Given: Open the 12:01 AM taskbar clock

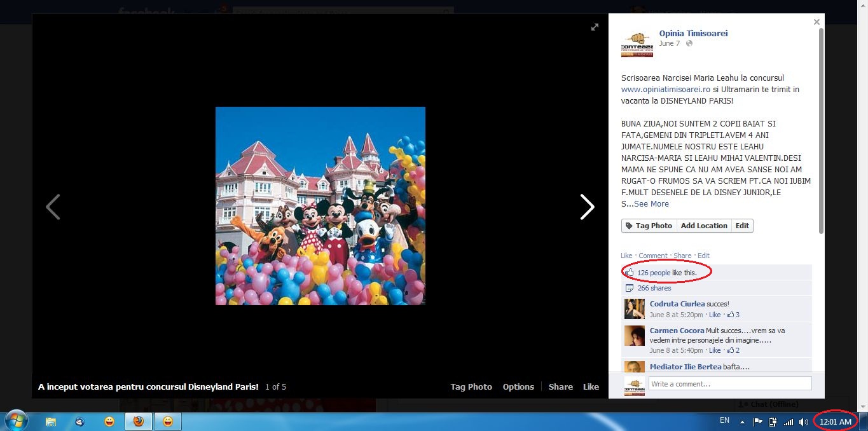Looking at the screenshot, I should point(835,421).
